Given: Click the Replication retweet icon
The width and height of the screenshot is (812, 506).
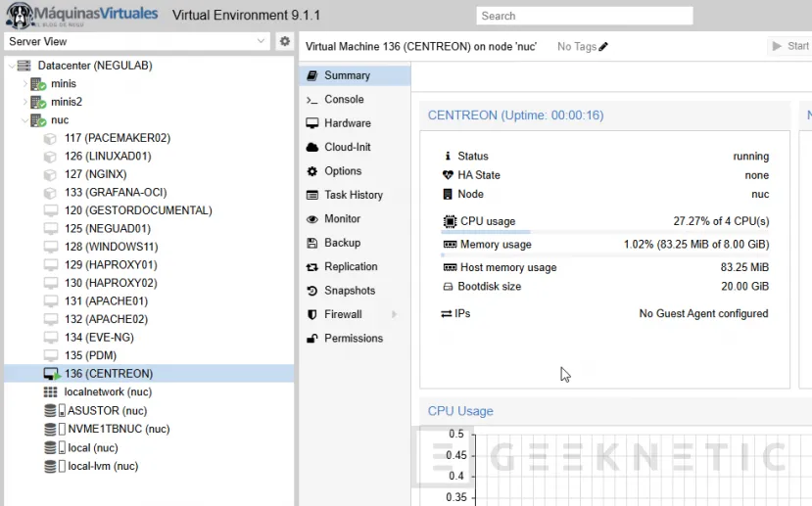Looking at the screenshot, I should [x=311, y=267].
